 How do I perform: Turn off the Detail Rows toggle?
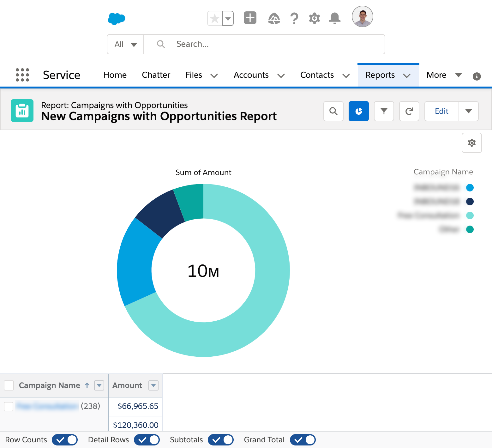[147, 440]
